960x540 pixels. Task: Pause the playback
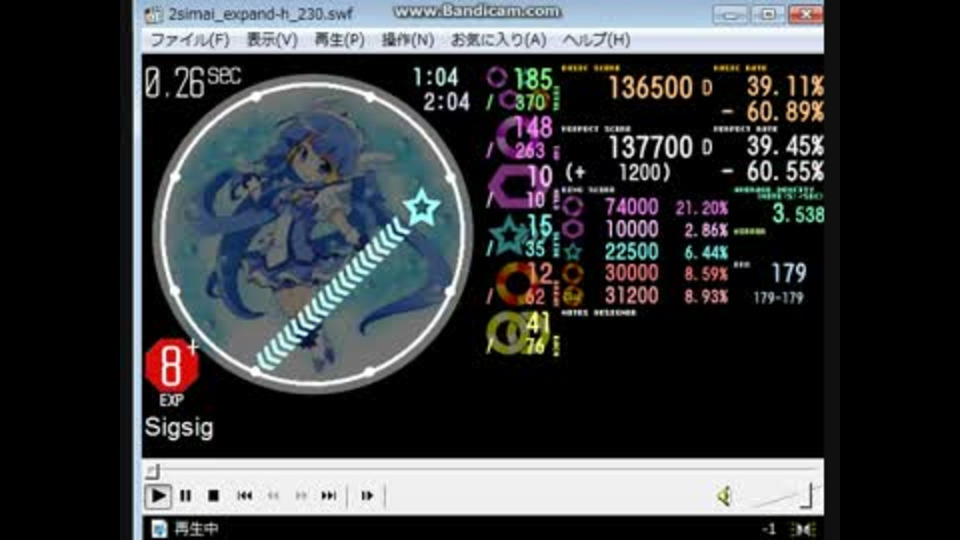(186, 496)
